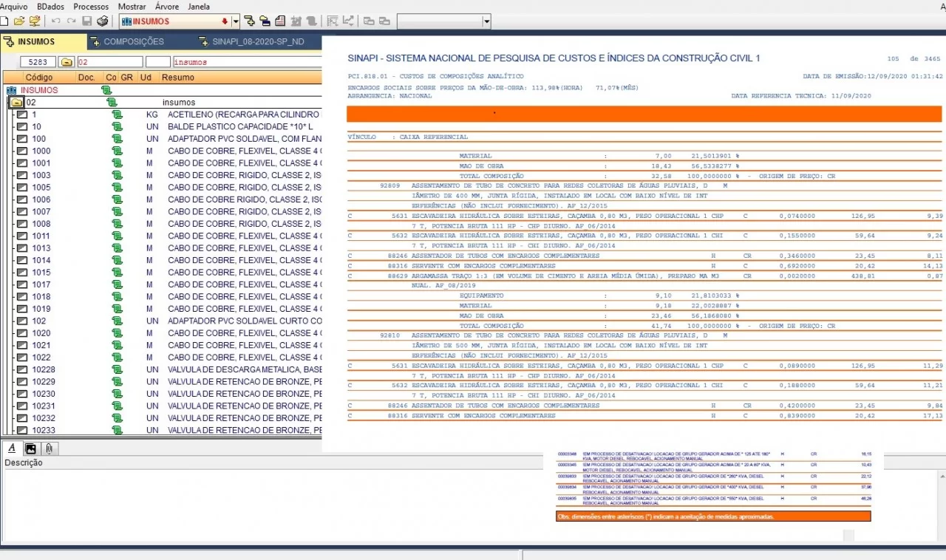Open the image tab in description panel
This screenshot has width=946, height=560.
[x=30, y=448]
